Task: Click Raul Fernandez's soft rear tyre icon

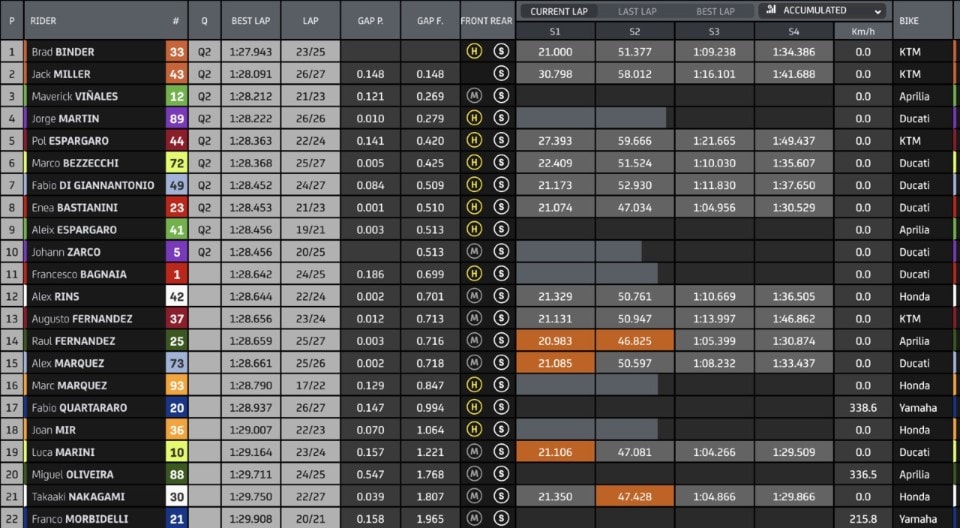Action: click(x=501, y=341)
